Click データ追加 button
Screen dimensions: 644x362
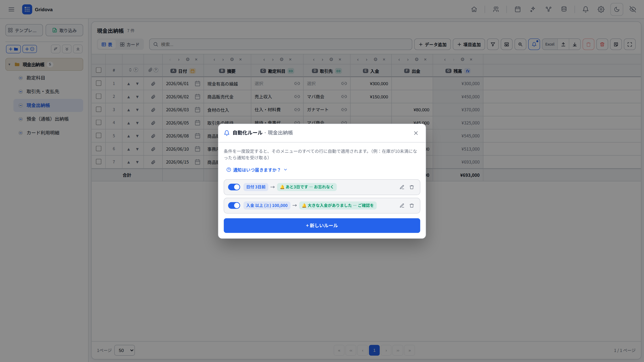(432, 44)
